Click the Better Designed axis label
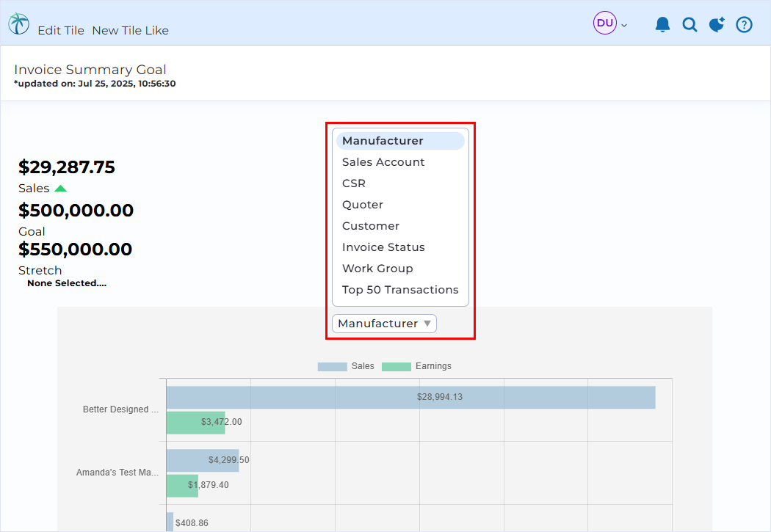 point(120,409)
